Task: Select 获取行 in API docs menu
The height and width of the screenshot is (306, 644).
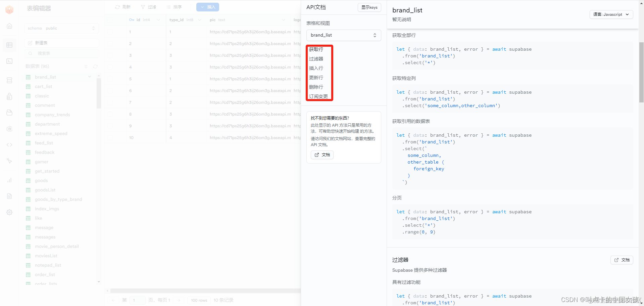Action: tap(316, 49)
